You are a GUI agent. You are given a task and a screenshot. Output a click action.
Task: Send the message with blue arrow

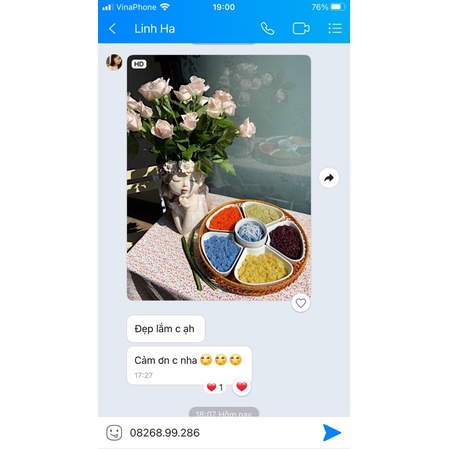pyautogui.click(x=332, y=433)
